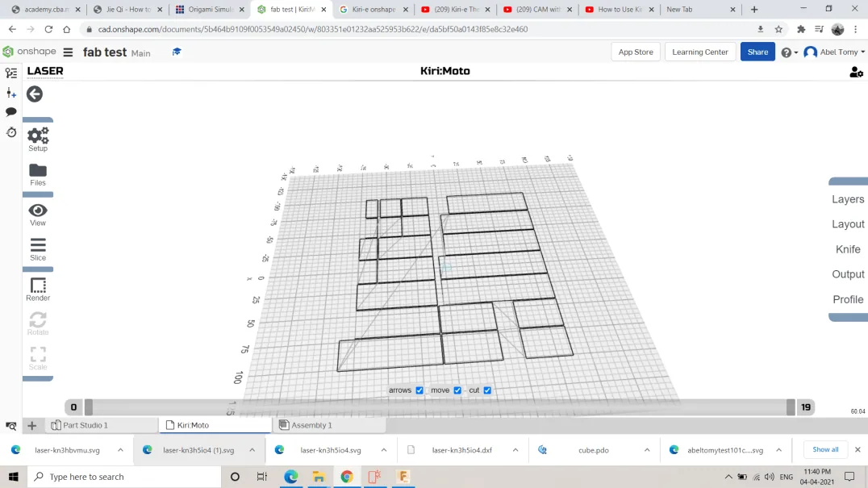The image size is (868, 488).
Task: Open the App Store button
Action: [x=636, y=52]
